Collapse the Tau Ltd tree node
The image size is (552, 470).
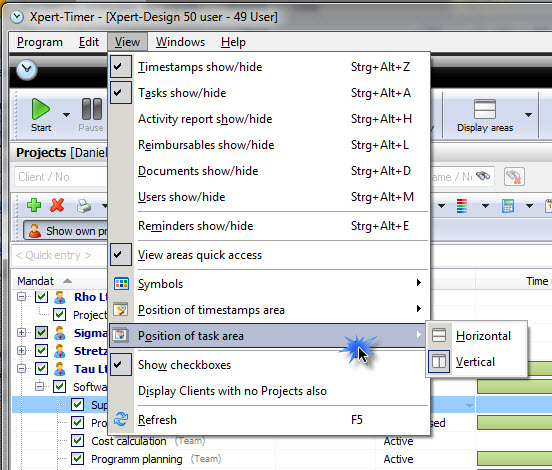pyautogui.click(x=21, y=369)
